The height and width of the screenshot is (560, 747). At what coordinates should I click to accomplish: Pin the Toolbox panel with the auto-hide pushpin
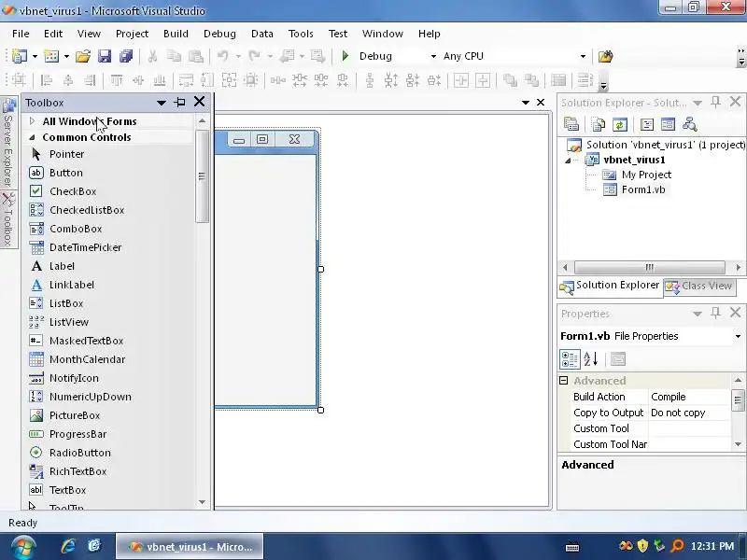180,102
